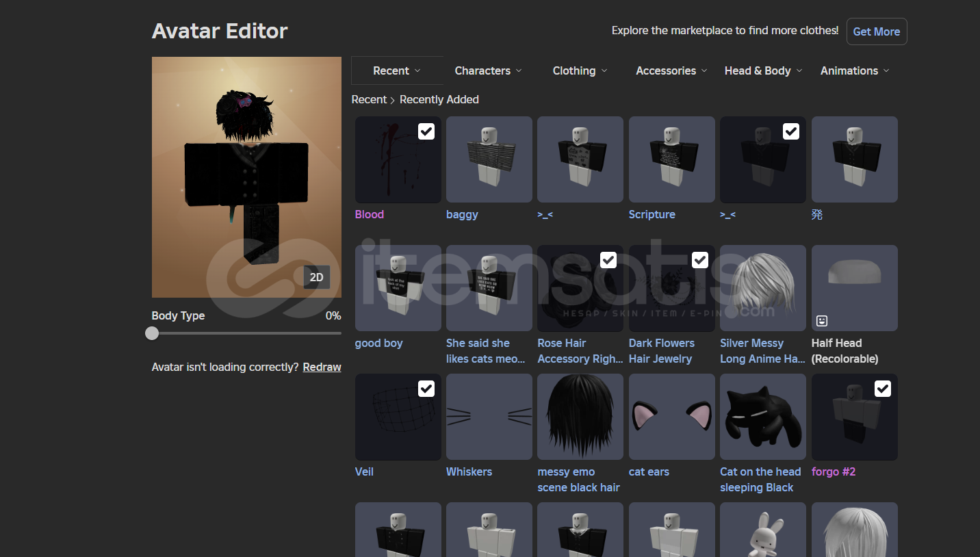980x557 pixels.
Task: Open the forgo #2 item name link
Action: (834, 471)
